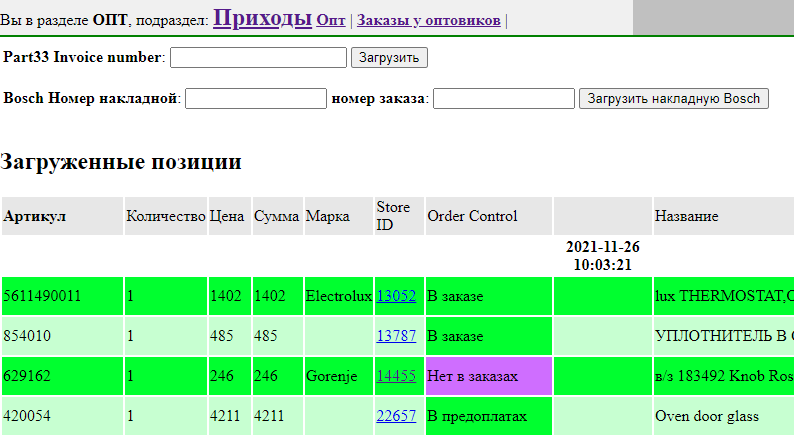Open Store ID 13052 link
794x435 pixels.
pyautogui.click(x=396, y=296)
